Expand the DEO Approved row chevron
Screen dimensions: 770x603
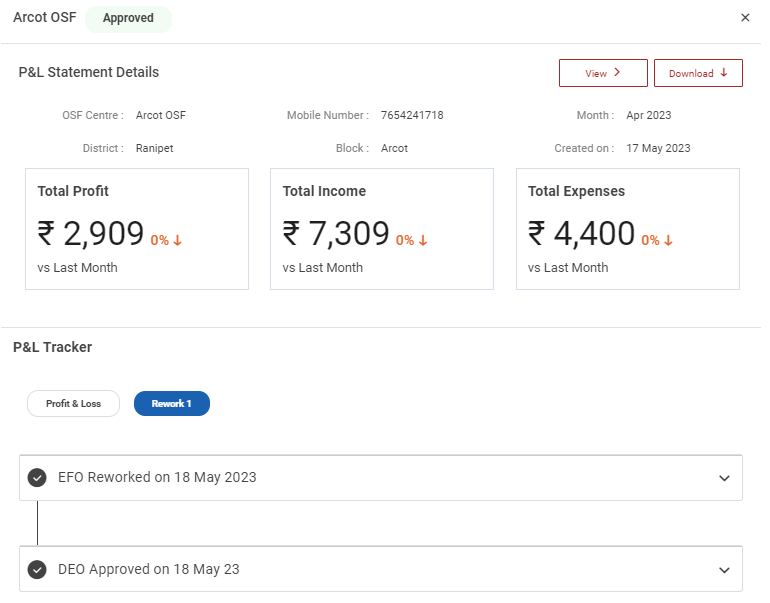tap(725, 570)
